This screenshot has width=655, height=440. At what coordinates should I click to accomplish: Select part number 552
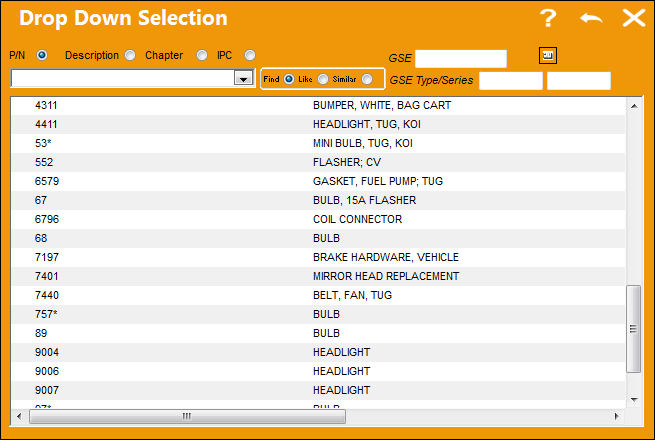44,163
